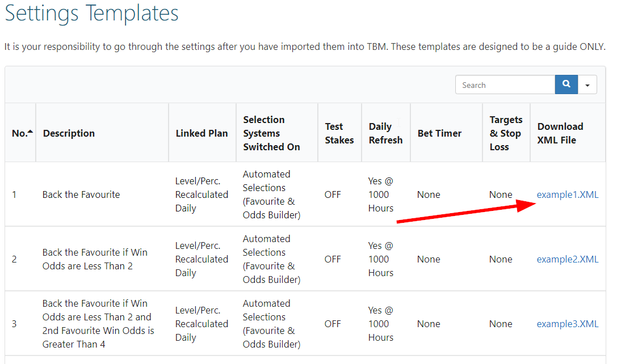Image resolution: width=621 pixels, height=364 pixels.
Task: Select the Back the Favourite row entry
Action: (81, 194)
